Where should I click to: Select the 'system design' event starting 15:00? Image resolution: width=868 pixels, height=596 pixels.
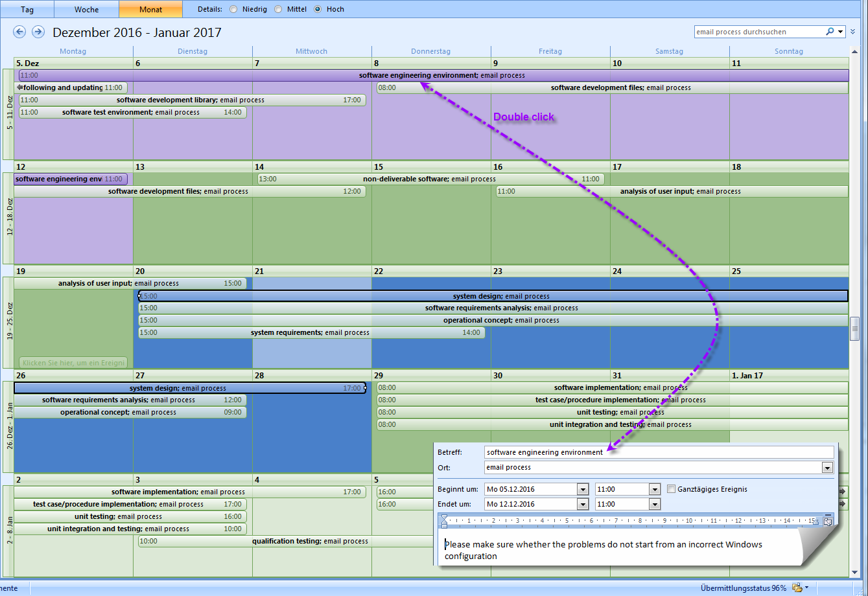(493, 296)
